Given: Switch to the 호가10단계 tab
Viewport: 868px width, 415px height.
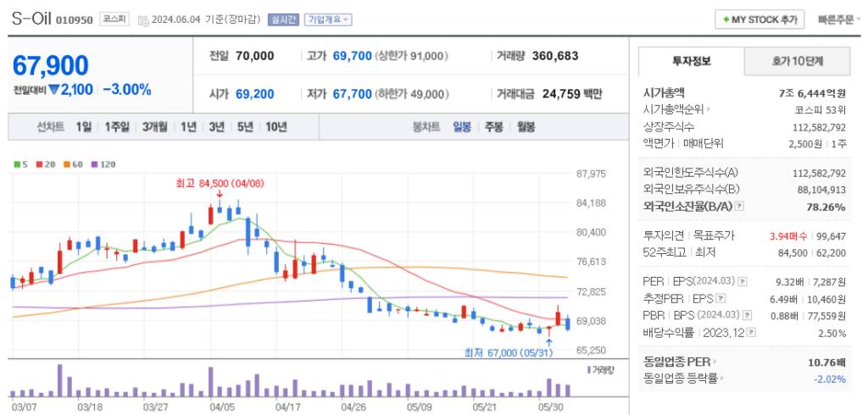Looking at the screenshot, I should pyautogui.click(x=797, y=61).
